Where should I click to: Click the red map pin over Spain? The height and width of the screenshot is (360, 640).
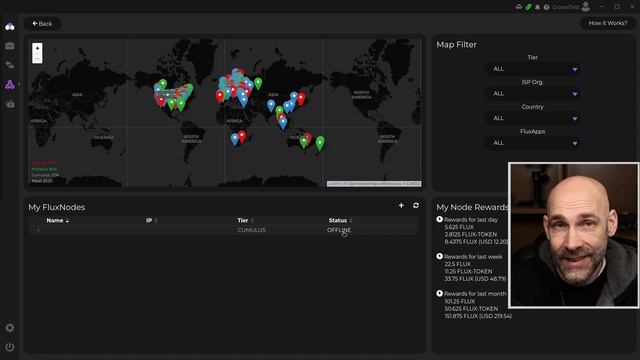(220, 96)
